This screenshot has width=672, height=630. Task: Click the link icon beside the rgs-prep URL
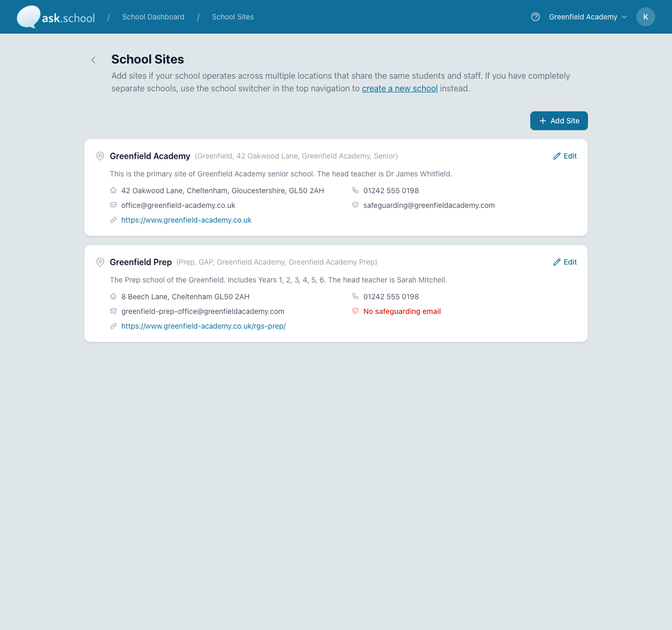point(113,326)
